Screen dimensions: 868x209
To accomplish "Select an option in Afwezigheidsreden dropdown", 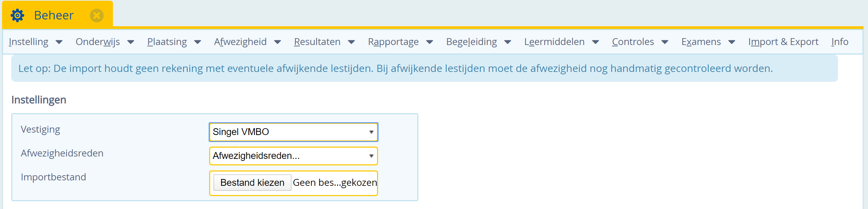I will click(x=293, y=156).
